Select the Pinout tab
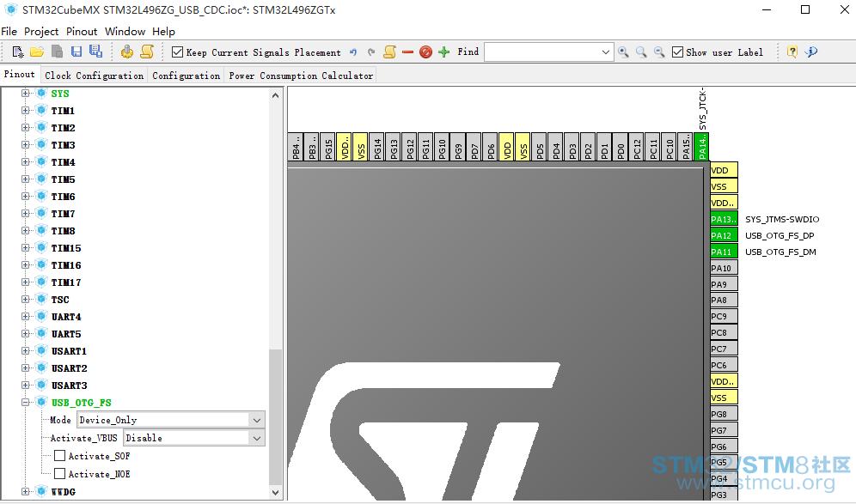856x504 pixels. [19, 74]
